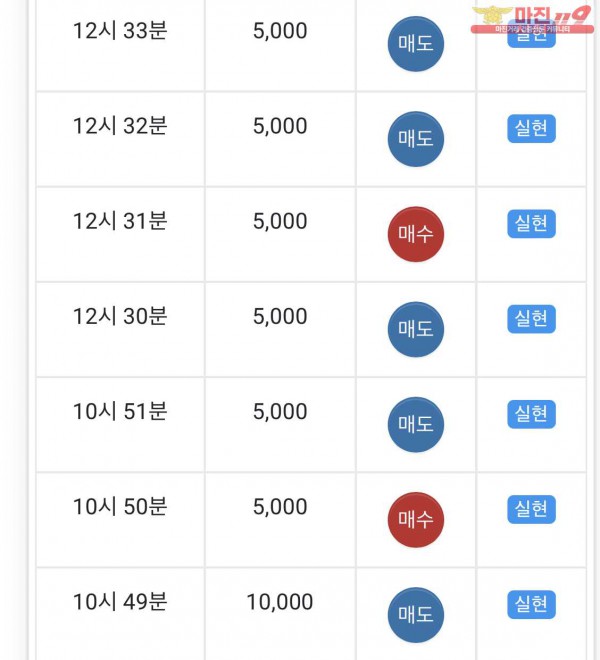Image resolution: width=600 pixels, height=660 pixels.
Task: Tap the 10시 51분 time cell
Action: click(120, 411)
